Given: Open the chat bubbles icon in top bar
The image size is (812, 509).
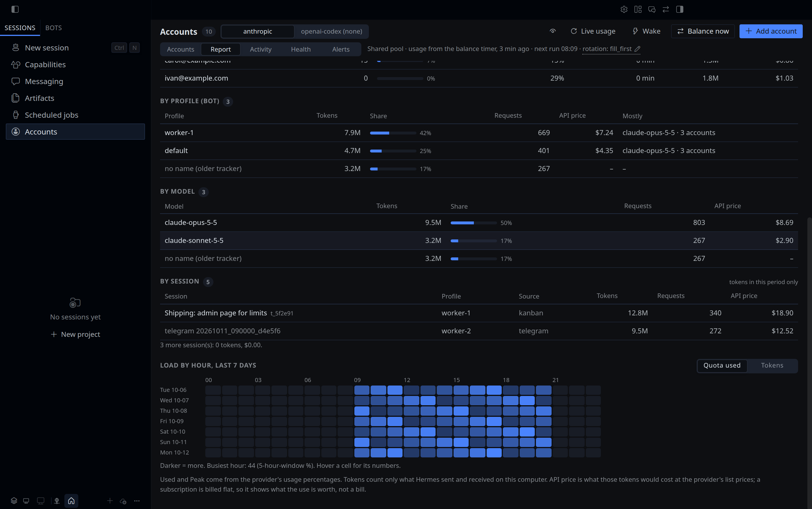Looking at the screenshot, I should pyautogui.click(x=652, y=10).
